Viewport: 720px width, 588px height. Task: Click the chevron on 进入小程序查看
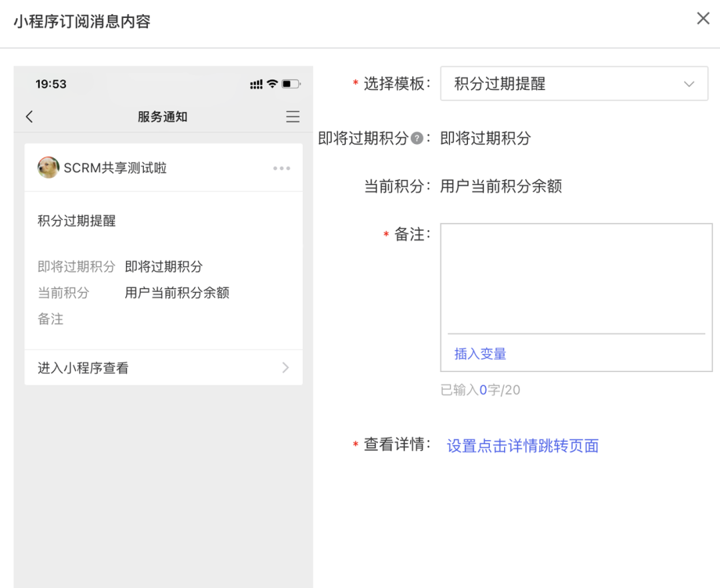(x=285, y=367)
